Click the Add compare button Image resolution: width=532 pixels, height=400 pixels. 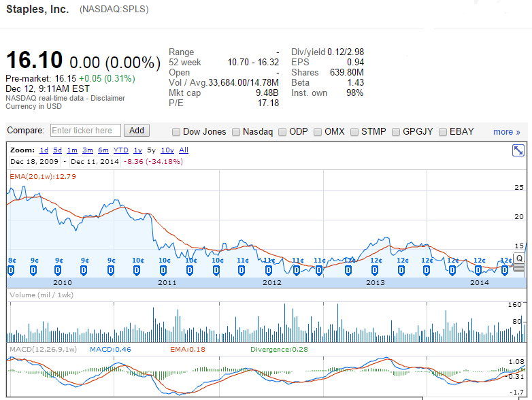tap(137, 131)
